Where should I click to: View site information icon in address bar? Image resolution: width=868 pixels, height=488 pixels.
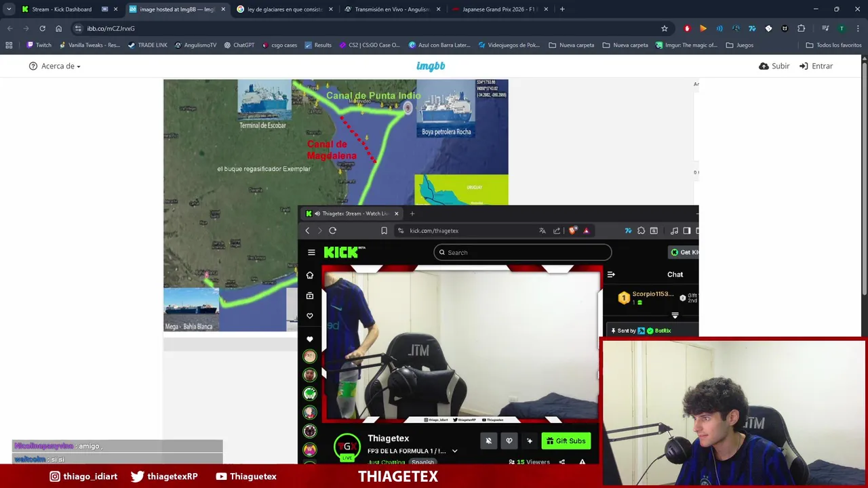click(x=78, y=28)
